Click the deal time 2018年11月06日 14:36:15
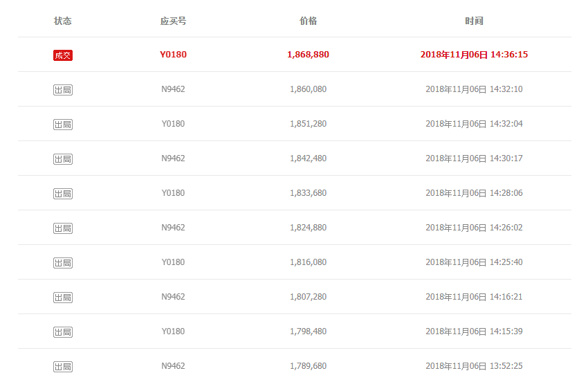Image resolution: width=588 pixels, height=382 pixels. [474, 55]
